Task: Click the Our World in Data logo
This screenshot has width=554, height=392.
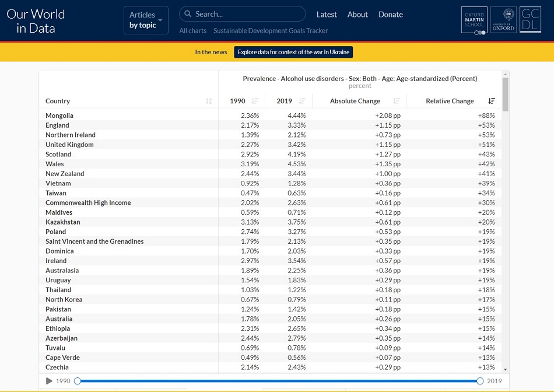Action: pyautogui.click(x=36, y=21)
